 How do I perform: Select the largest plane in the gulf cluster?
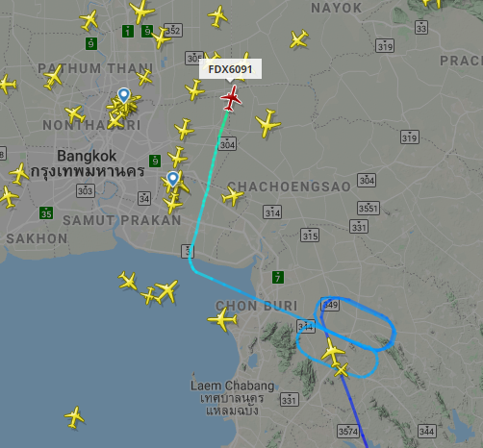coord(166,291)
